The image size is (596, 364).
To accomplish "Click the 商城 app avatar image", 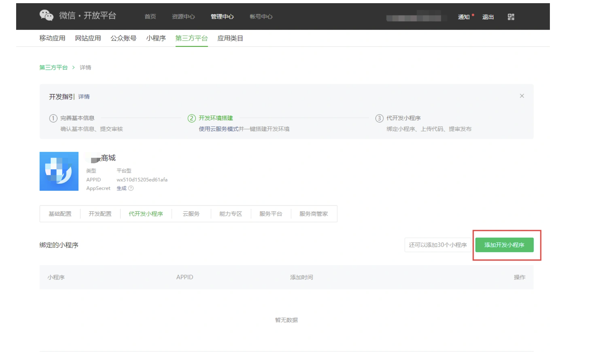I will 59,171.
